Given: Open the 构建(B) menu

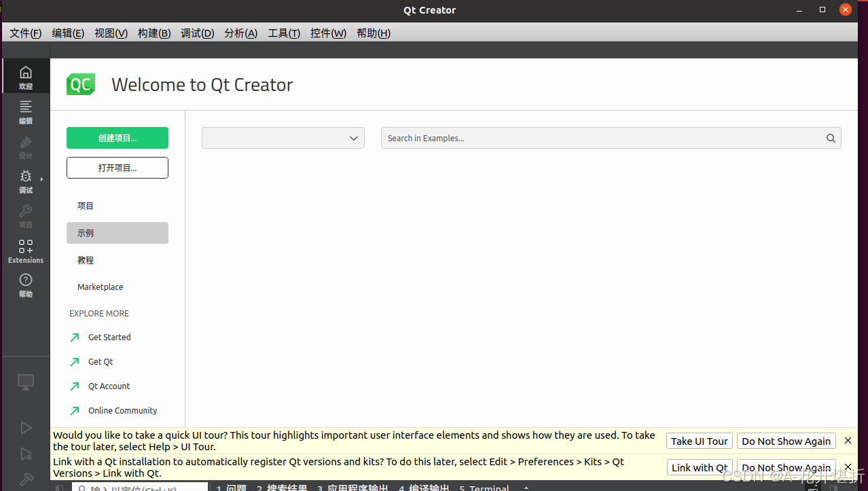Looking at the screenshot, I should point(154,33).
